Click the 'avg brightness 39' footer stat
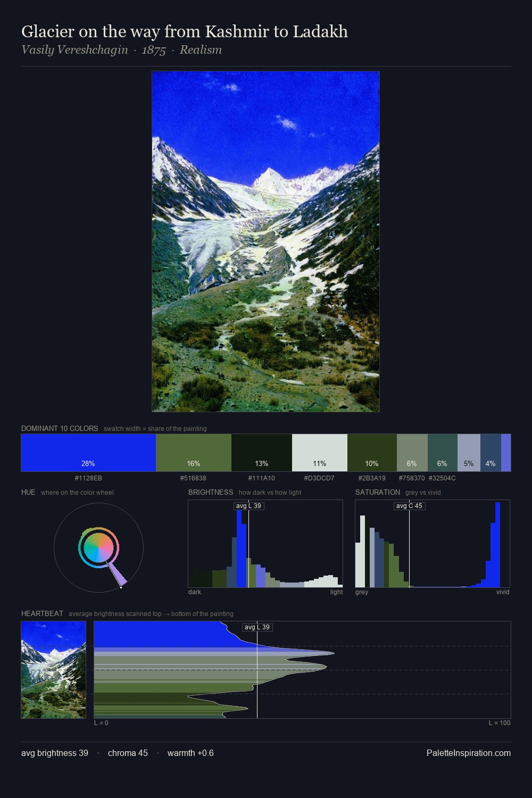Screen dimensions: 532x798 click(55, 753)
